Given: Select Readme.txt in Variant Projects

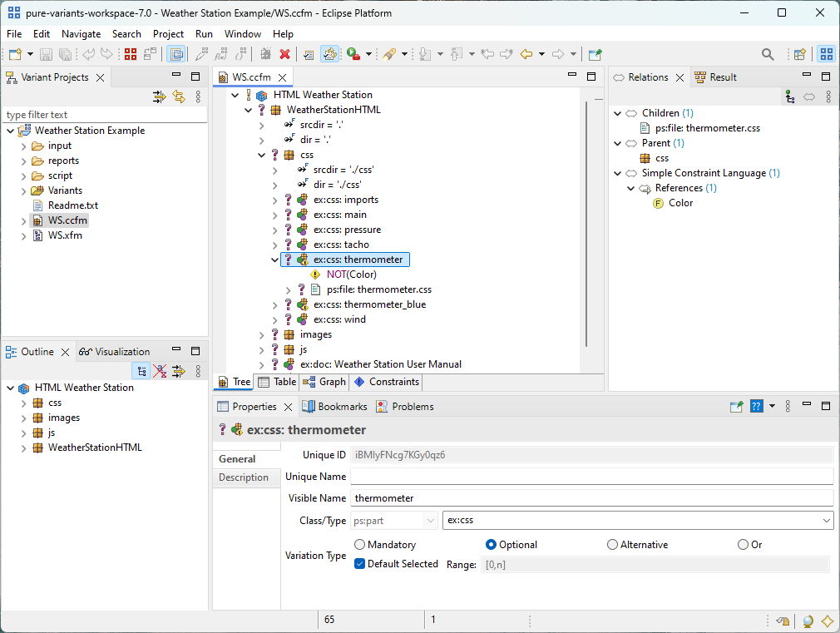Looking at the screenshot, I should (x=72, y=205).
